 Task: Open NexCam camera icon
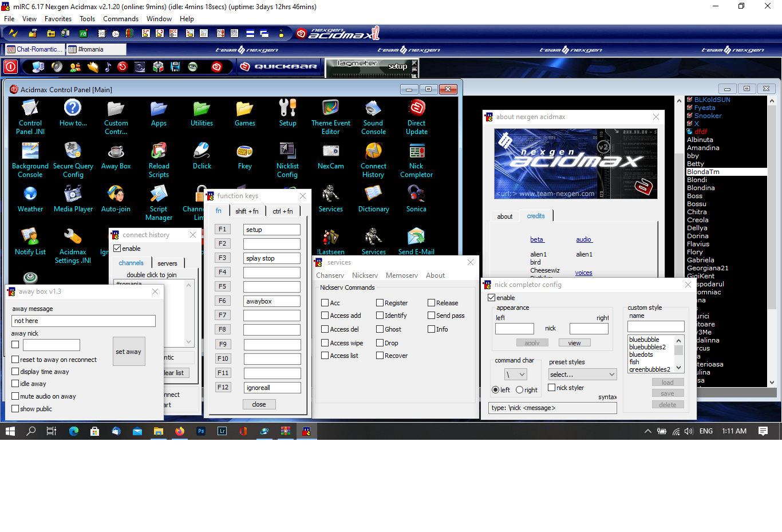[331, 155]
